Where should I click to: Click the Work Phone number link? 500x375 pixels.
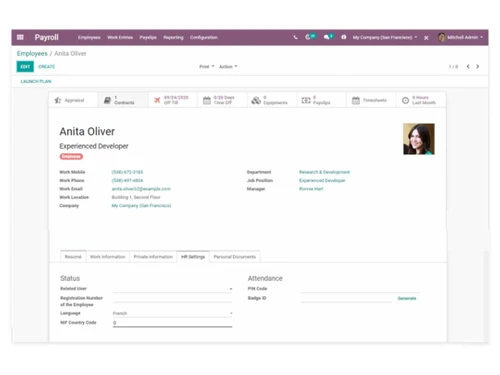pyautogui.click(x=127, y=180)
